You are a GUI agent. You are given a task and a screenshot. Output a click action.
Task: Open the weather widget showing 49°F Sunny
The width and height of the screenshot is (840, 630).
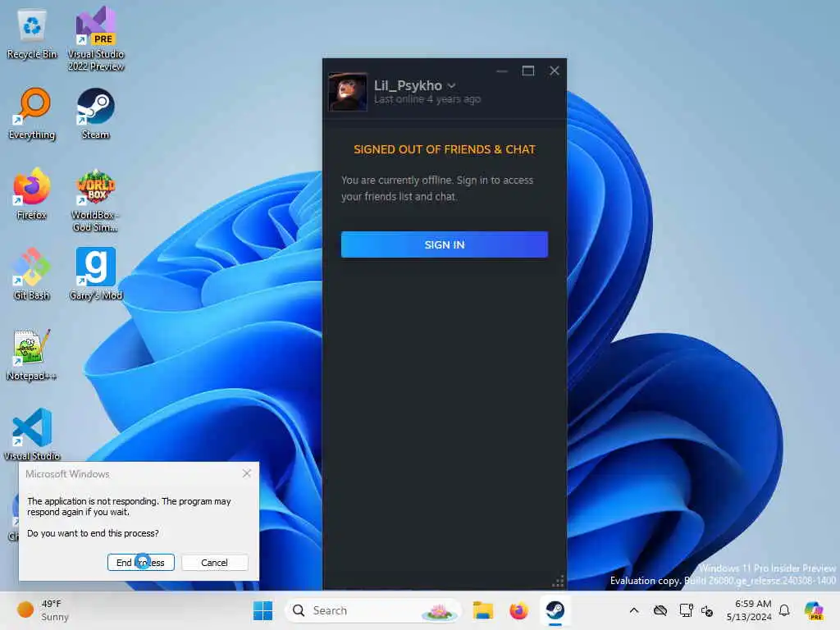pos(44,610)
